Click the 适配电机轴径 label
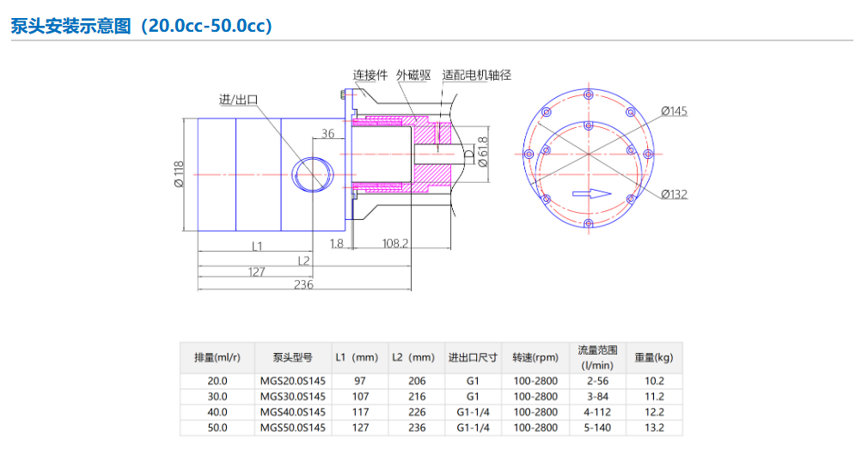868x456 pixels. point(477,75)
